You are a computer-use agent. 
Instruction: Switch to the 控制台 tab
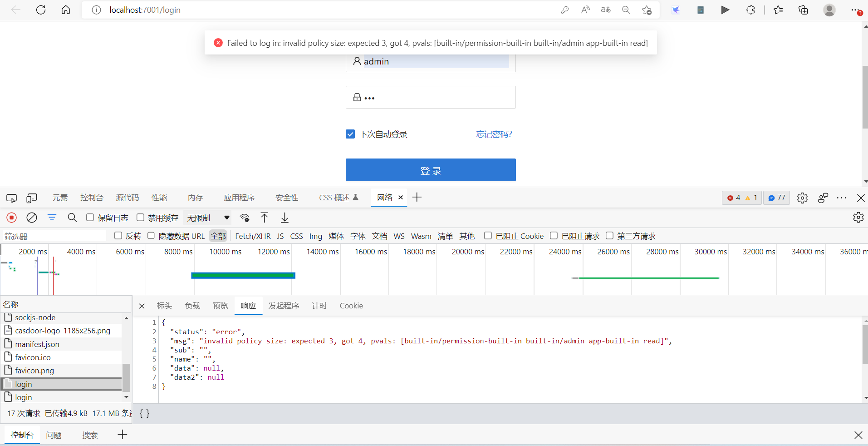92,198
